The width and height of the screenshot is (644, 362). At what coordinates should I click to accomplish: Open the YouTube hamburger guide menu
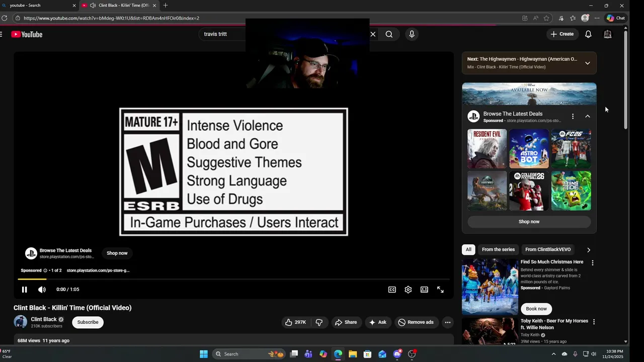coord(2,34)
